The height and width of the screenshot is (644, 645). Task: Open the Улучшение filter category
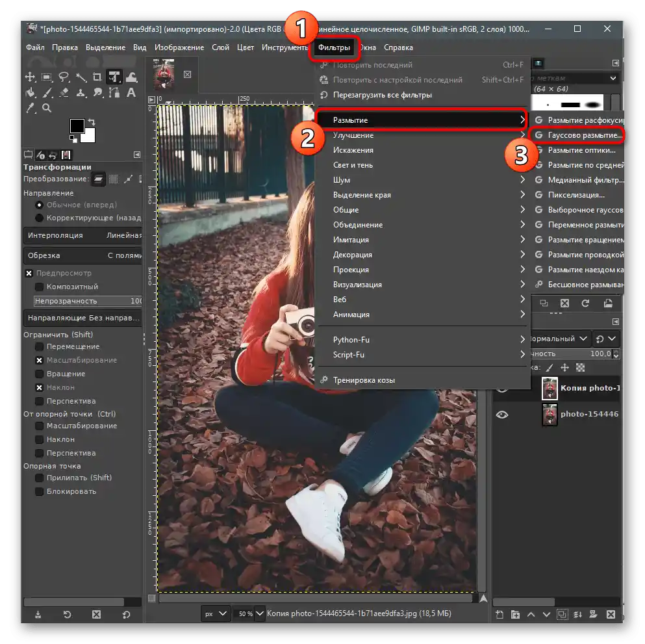[x=422, y=135]
